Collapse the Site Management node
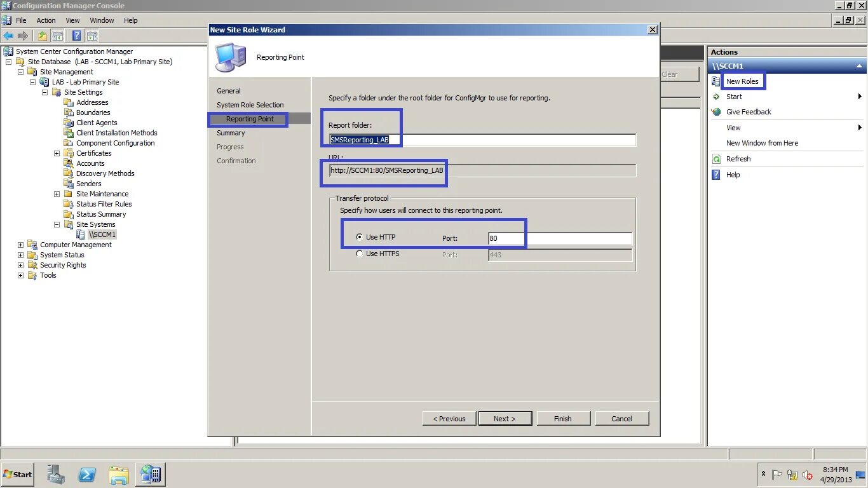868x488 pixels. pos(20,72)
